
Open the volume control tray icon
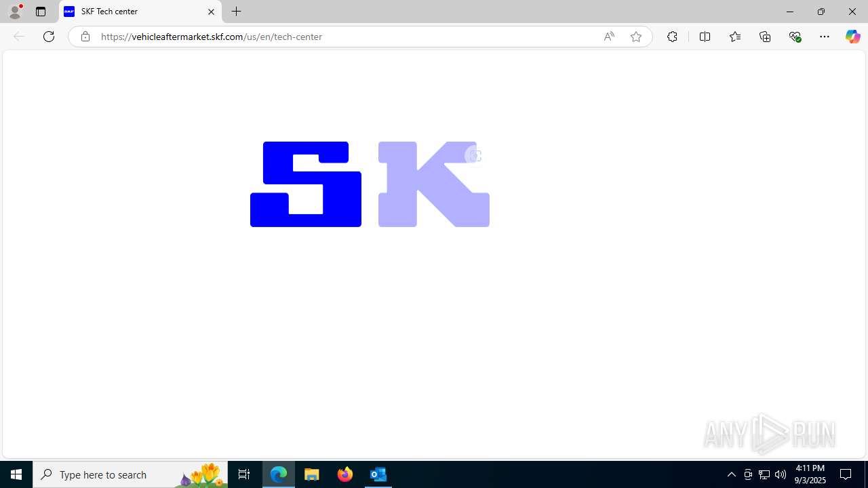[x=781, y=474]
